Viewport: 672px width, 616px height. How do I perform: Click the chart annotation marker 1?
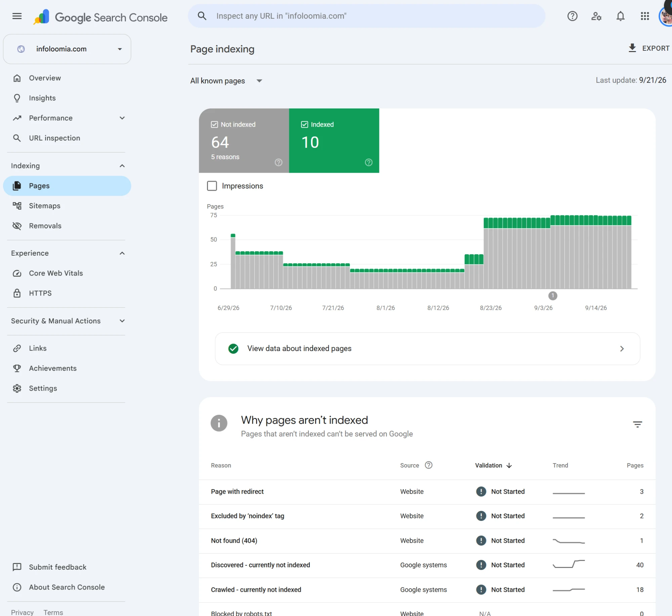coord(553,296)
